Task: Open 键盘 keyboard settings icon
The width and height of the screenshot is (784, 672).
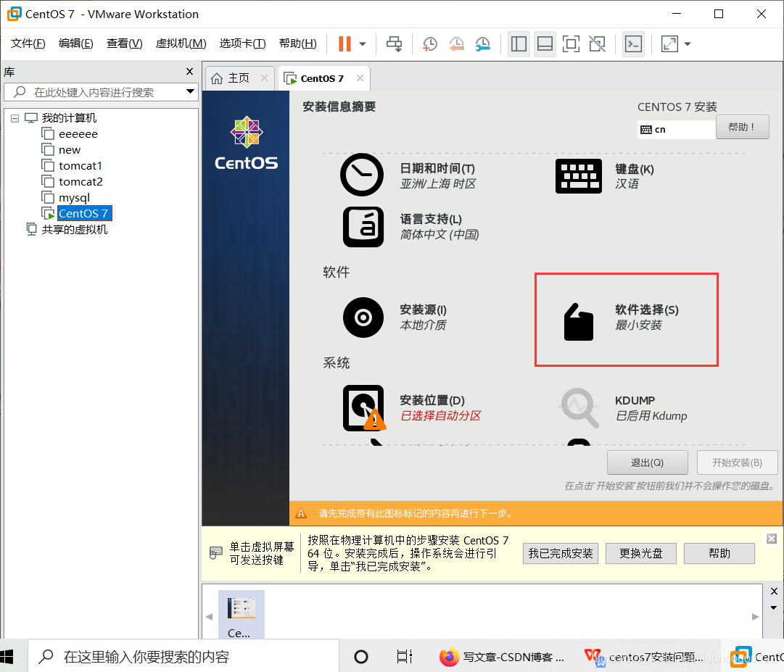Action: pos(579,176)
